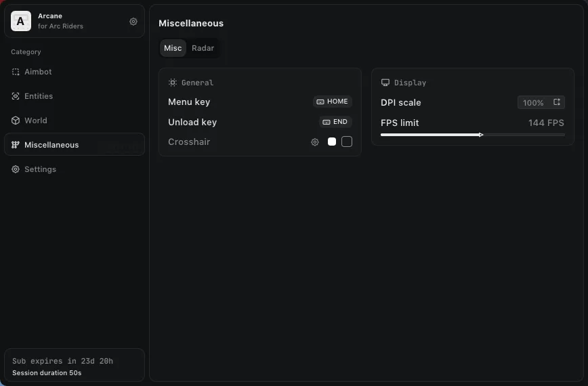Click the FPS limit slider handle
Screen dimensions: 588x386
click(481, 135)
